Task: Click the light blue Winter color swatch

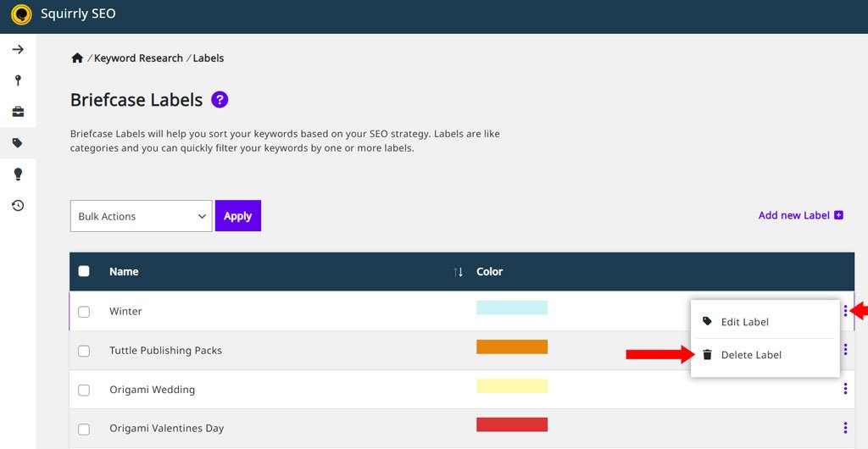Action: click(x=512, y=308)
